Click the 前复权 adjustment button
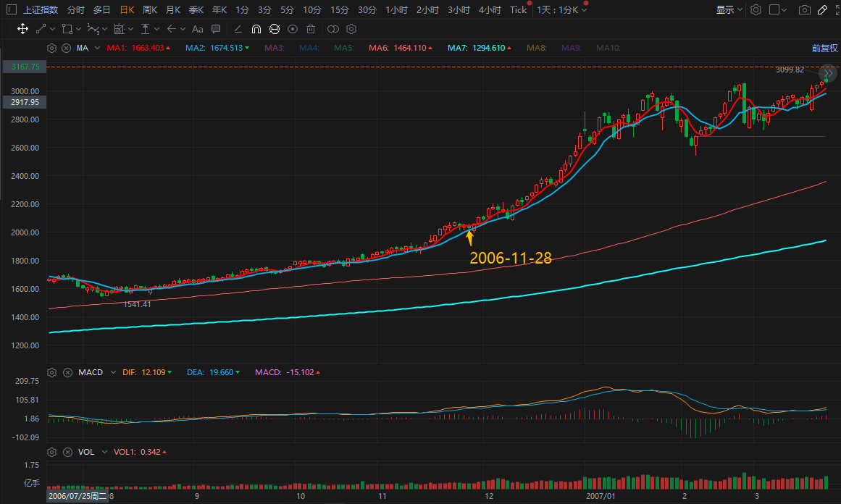 (824, 49)
